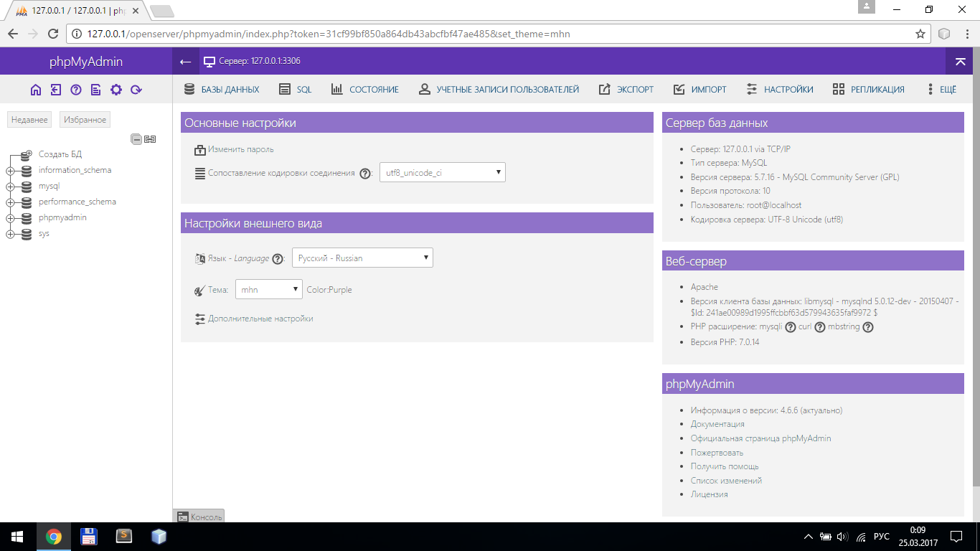Open phpMyAdmin documentation question-mark icon in sidebar

(76, 90)
